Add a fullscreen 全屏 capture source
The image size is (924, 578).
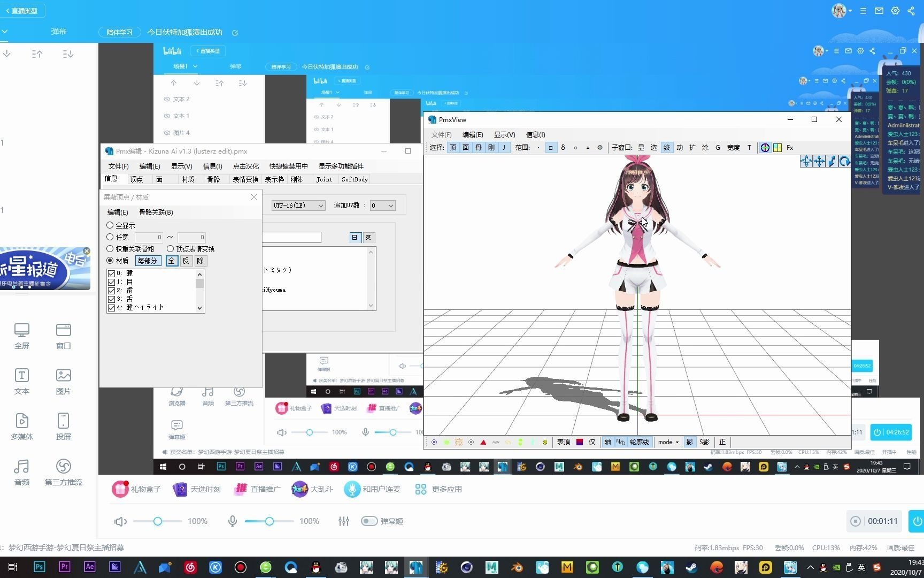point(22,336)
